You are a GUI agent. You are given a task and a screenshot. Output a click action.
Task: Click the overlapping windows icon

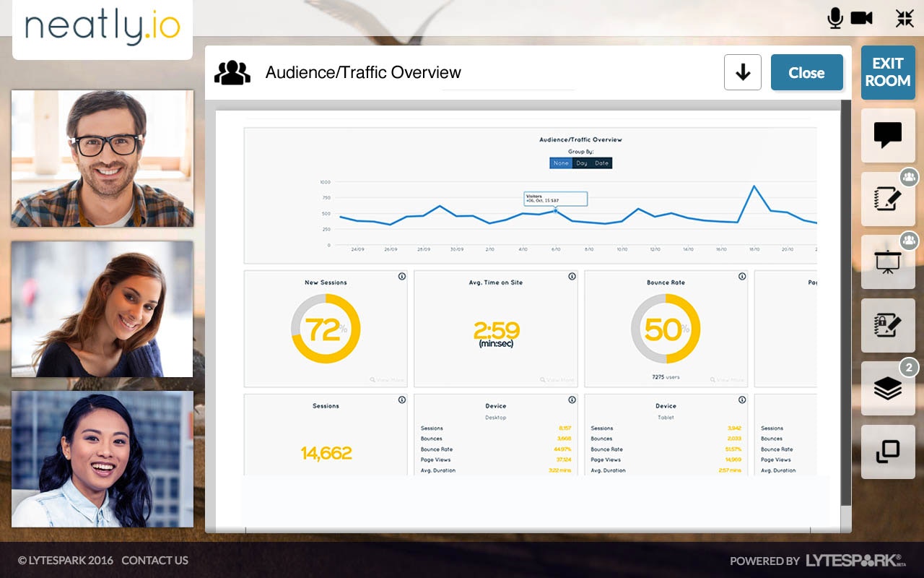pyautogui.click(x=888, y=452)
